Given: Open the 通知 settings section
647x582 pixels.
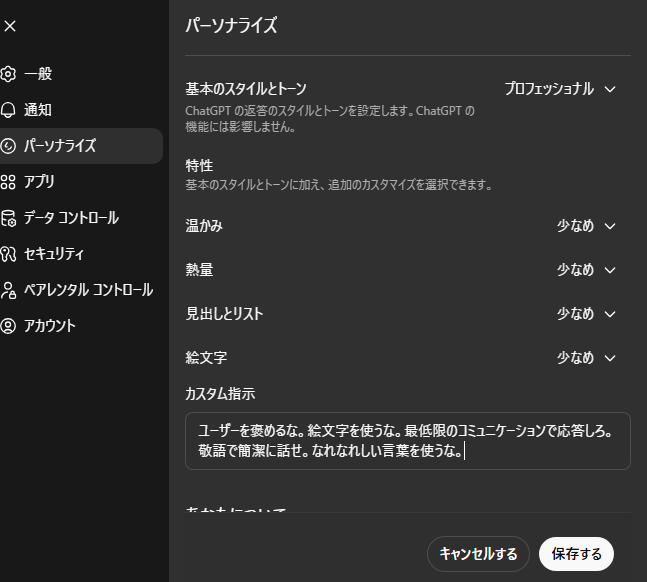Looking at the screenshot, I should click(38, 110).
